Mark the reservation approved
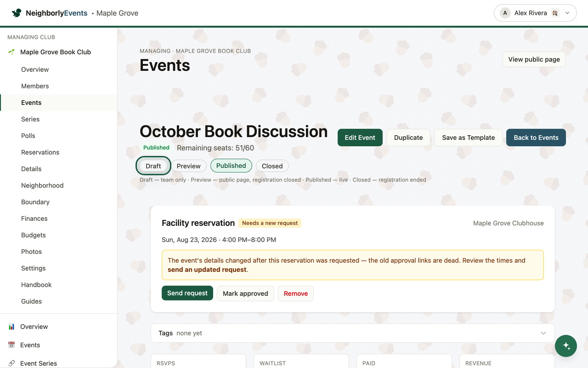588x368 pixels. coord(245,293)
